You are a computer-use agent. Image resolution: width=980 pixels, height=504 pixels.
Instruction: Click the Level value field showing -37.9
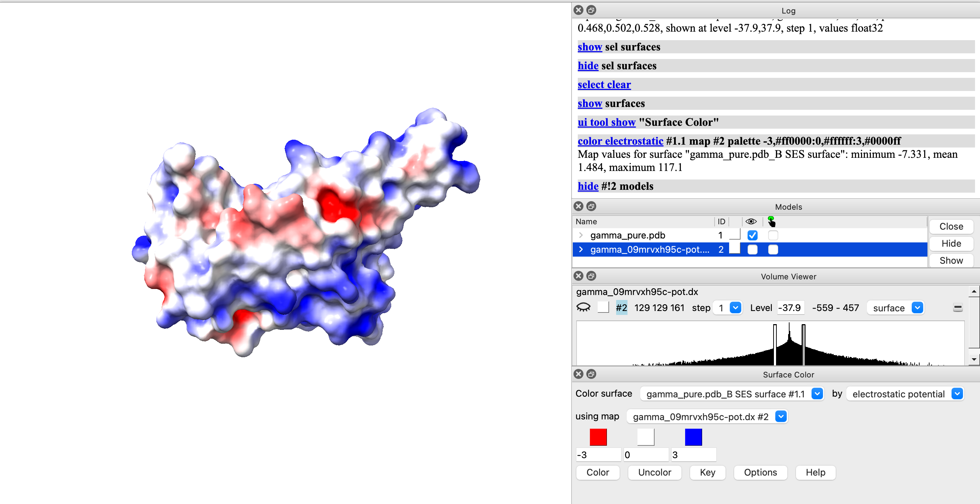tap(790, 307)
